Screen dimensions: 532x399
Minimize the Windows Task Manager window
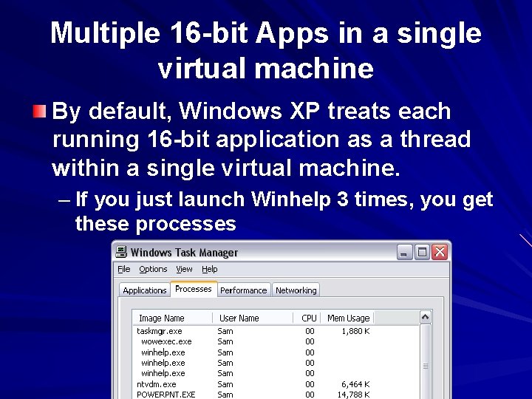coord(404,252)
